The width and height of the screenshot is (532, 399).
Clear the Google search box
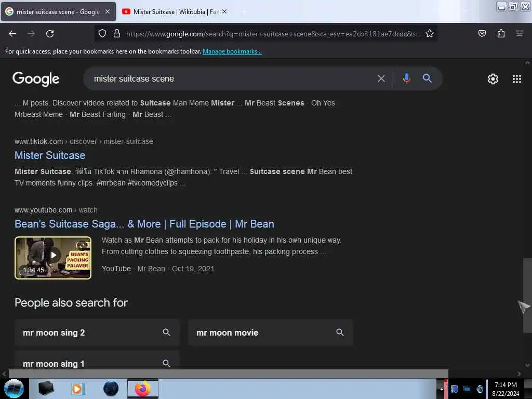coord(381,79)
